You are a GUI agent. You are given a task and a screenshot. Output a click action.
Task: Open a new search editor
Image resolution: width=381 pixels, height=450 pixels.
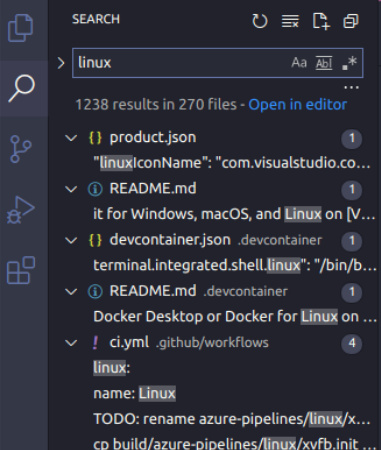(x=321, y=21)
